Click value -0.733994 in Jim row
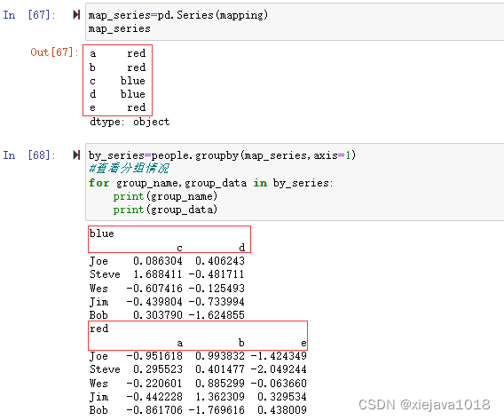This screenshot has height=420, width=504. tap(217, 302)
